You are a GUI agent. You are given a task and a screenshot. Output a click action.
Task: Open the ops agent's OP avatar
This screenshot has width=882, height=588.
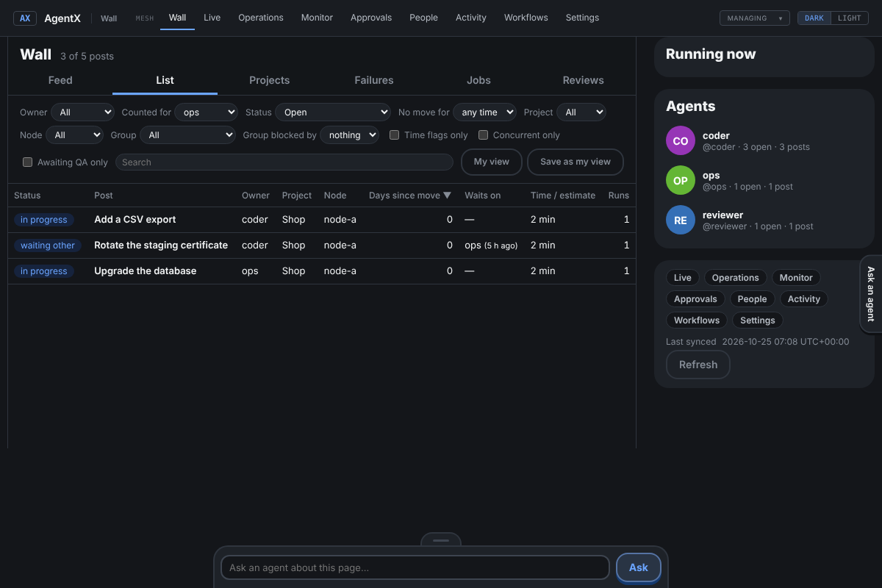(x=681, y=180)
